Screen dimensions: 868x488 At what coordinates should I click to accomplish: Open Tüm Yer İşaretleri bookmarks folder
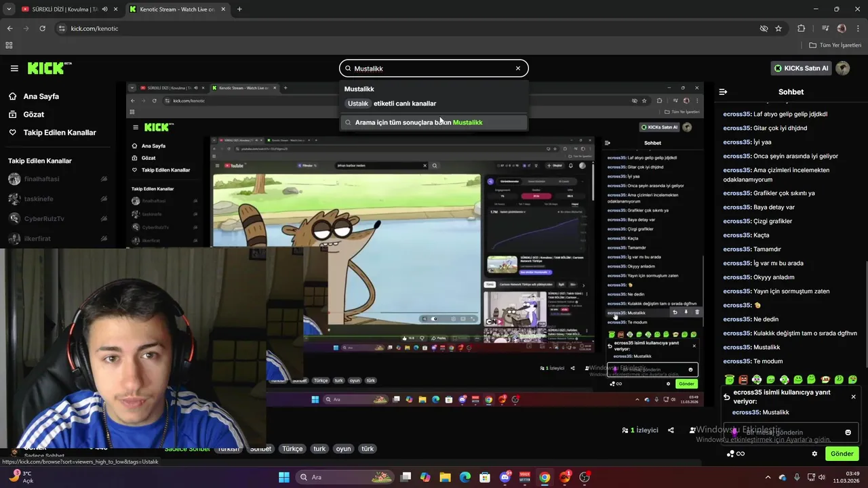pyautogui.click(x=835, y=45)
